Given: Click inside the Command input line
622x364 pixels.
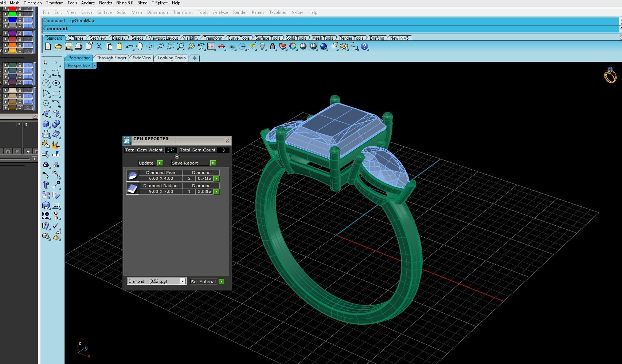Looking at the screenshot, I should 146,28.
